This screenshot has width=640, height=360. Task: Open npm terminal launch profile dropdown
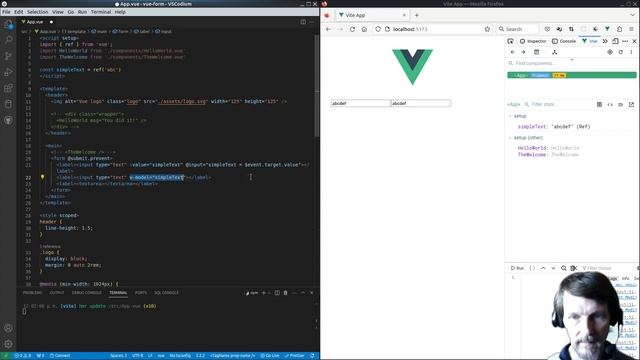tap(269, 293)
